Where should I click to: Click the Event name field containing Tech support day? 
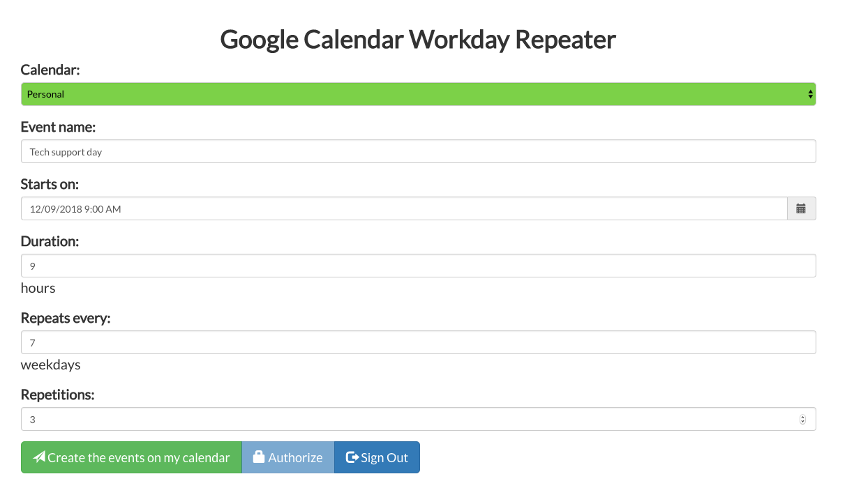click(418, 151)
